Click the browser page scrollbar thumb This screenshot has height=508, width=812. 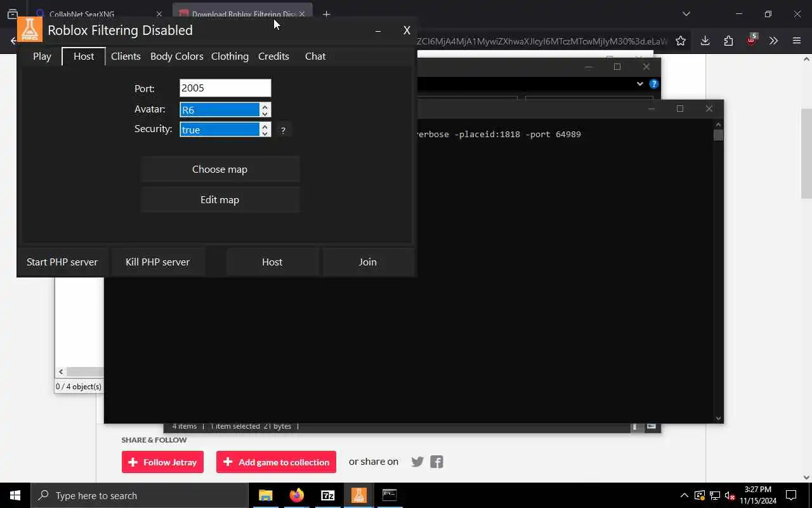pos(806,153)
